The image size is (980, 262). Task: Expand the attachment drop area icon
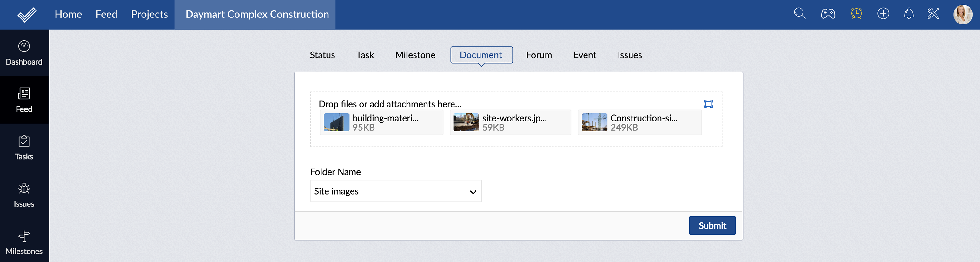click(708, 104)
